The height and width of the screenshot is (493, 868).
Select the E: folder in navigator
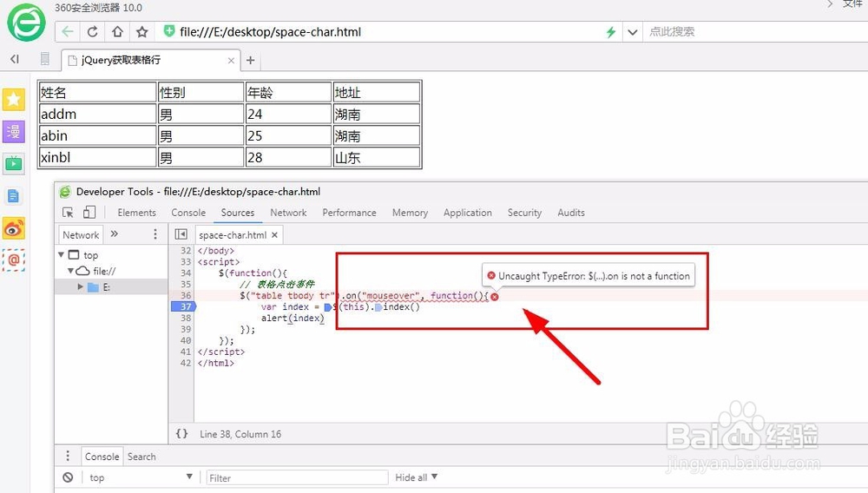(x=111, y=286)
